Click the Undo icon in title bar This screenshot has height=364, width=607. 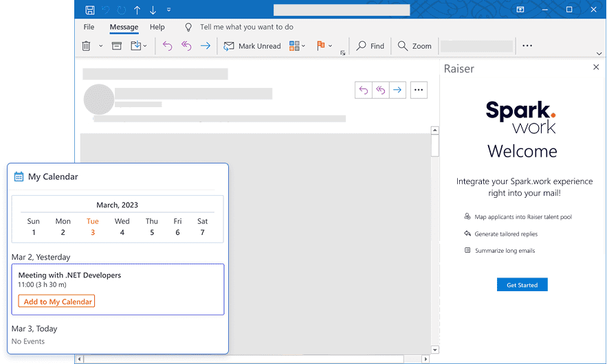coord(106,10)
